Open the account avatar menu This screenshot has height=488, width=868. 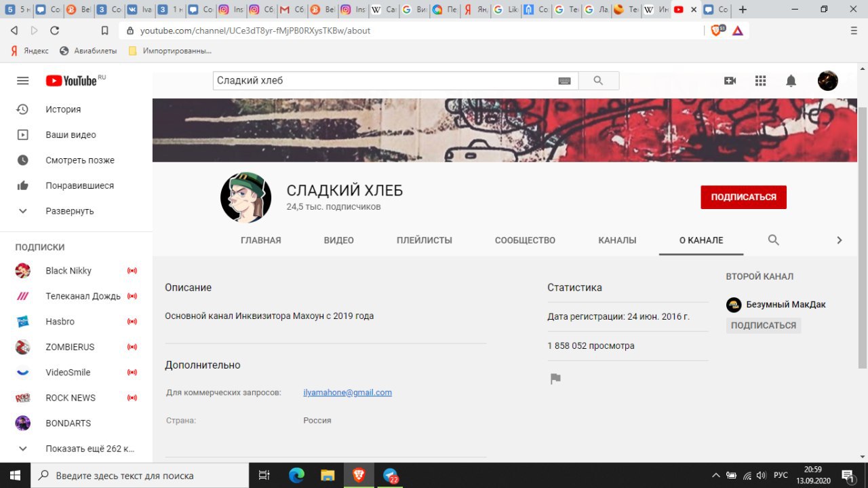[827, 81]
